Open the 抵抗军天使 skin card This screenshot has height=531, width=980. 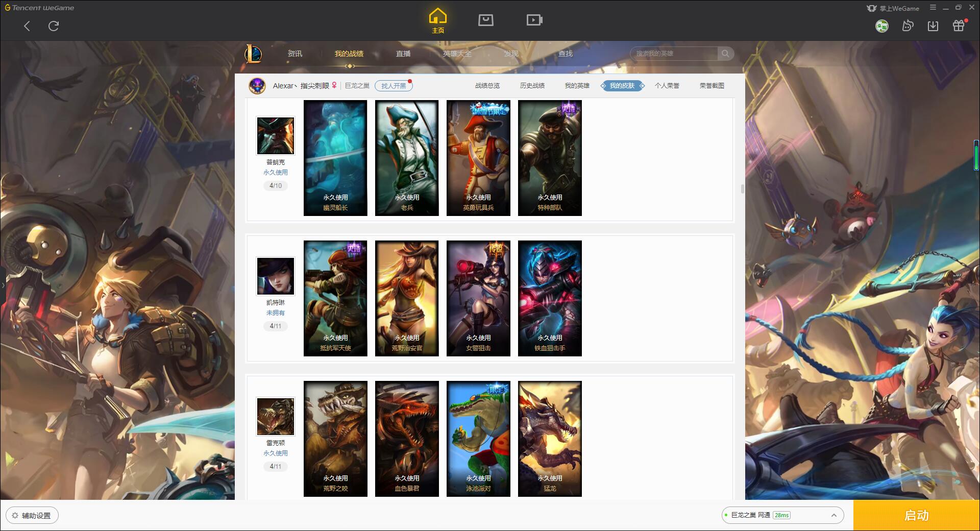[335, 298]
